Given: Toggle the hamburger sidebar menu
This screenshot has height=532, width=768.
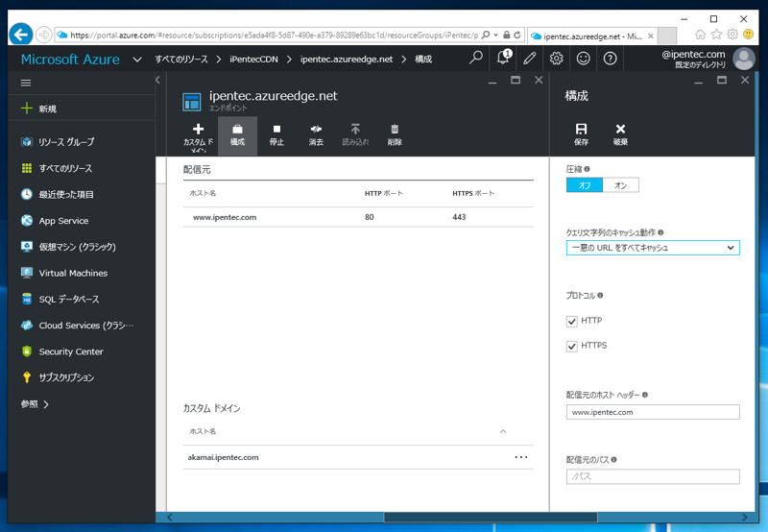Looking at the screenshot, I should point(26,83).
